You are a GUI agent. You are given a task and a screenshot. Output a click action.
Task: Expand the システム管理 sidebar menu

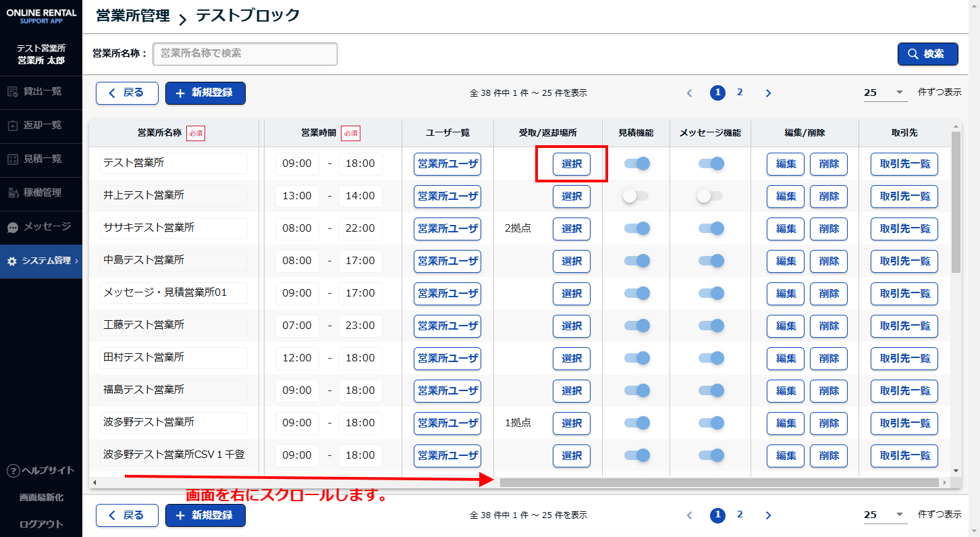(41, 261)
